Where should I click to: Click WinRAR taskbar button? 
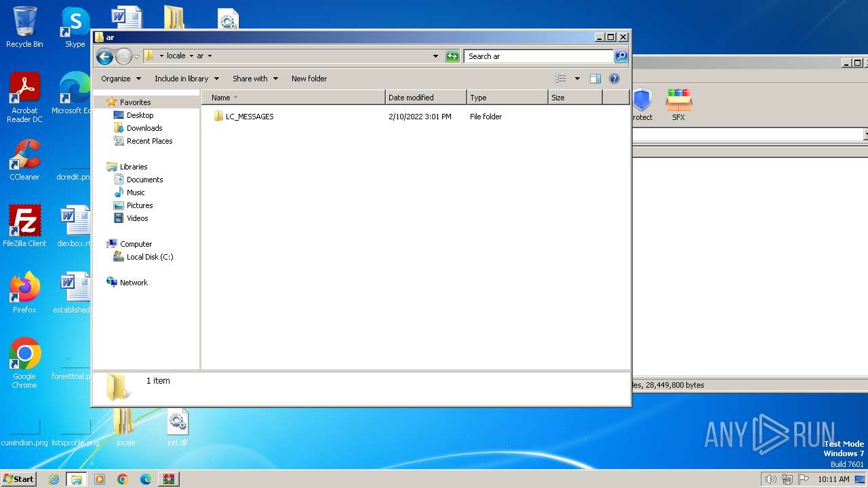point(168,479)
